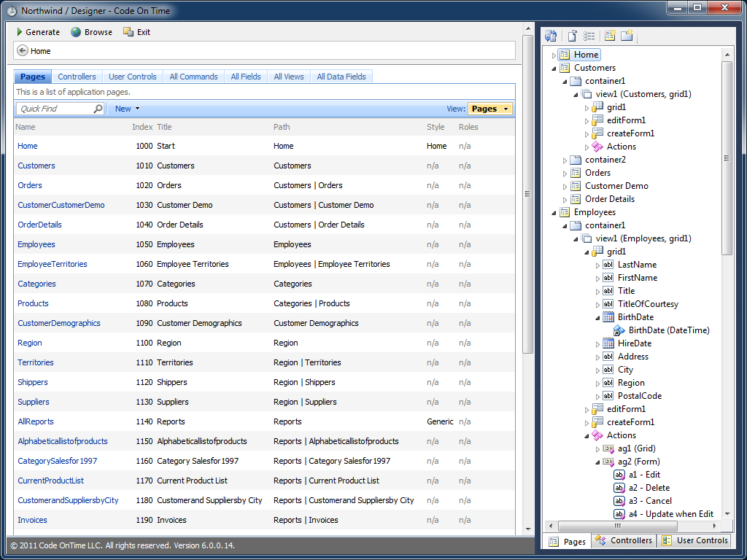
Task: Open the New dropdown menu
Action: tap(127, 109)
